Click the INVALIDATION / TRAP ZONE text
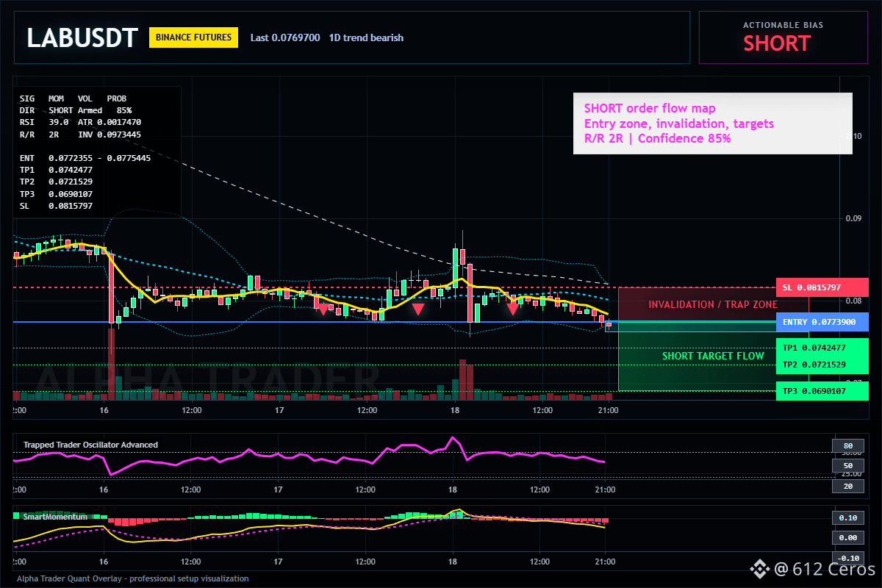Viewport: 882px width, 588px height. [x=713, y=304]
